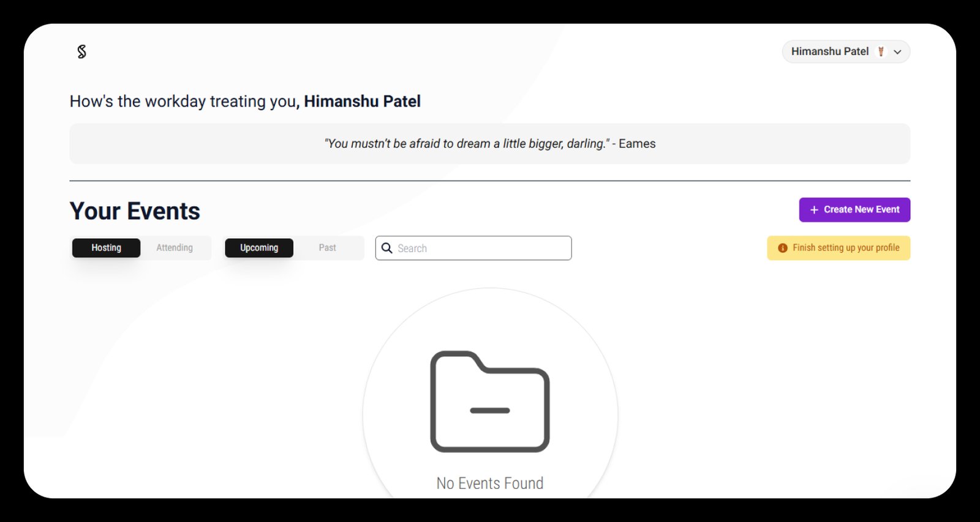Select the Attending events filter
This screenshot has width=980, height=522.
[175, 248]
